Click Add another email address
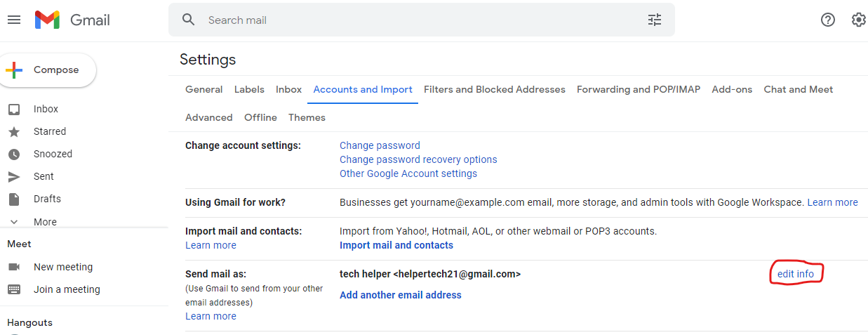Screen dimensions: 868x335 401,295
